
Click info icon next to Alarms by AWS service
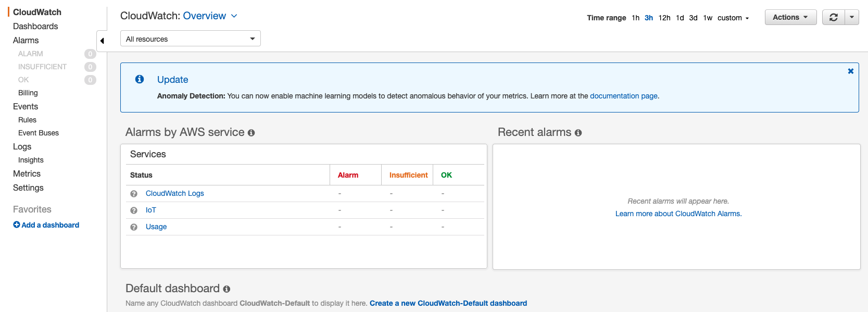251,133
